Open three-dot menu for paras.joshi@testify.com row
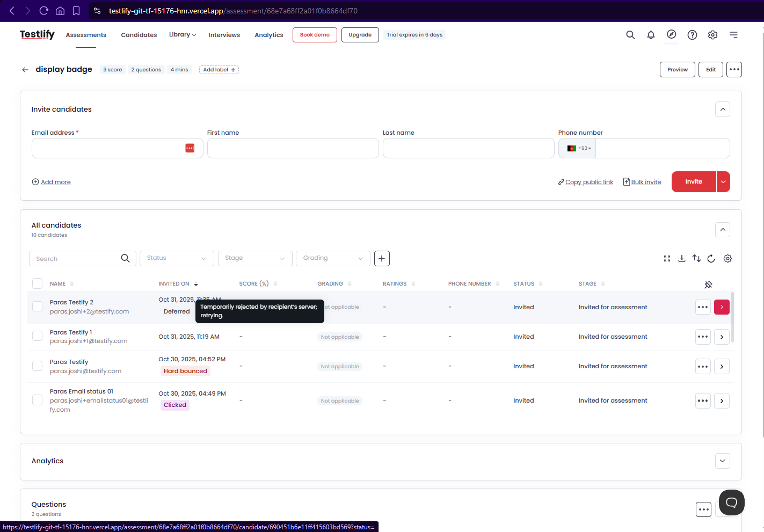This screenshot has height=532, width=764. pos(703,367)
